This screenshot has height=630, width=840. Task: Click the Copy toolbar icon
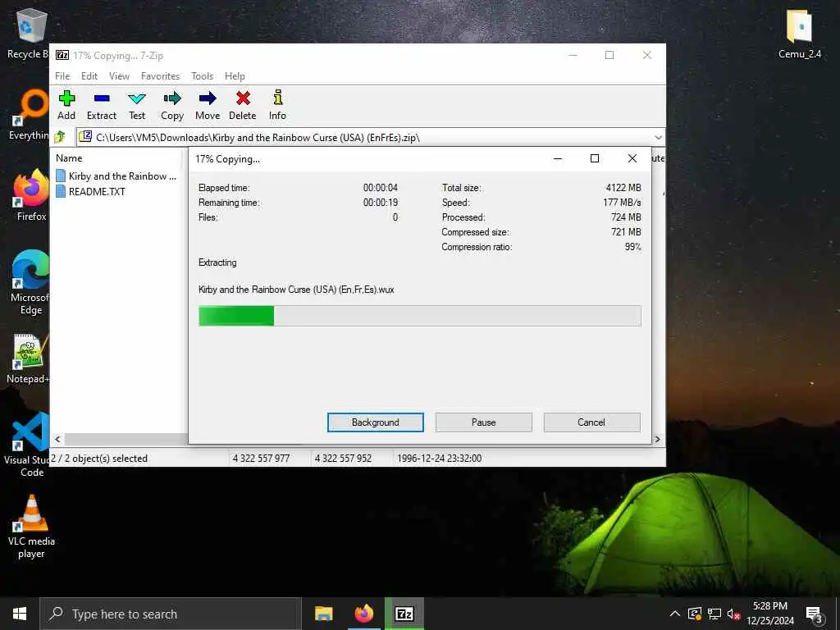172,98
